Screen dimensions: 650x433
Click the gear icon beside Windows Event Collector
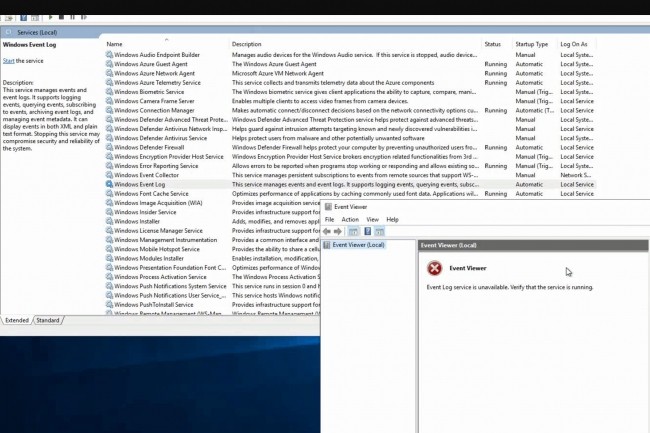click(x=109, y=175)
